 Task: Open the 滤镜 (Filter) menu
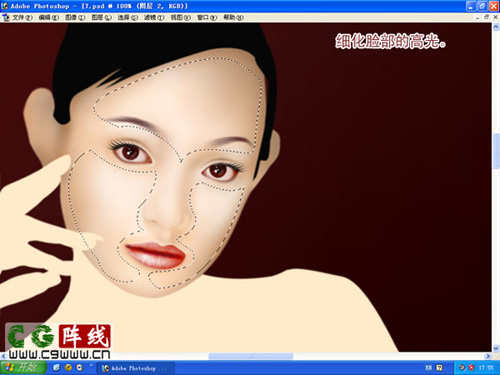point(154,17)
